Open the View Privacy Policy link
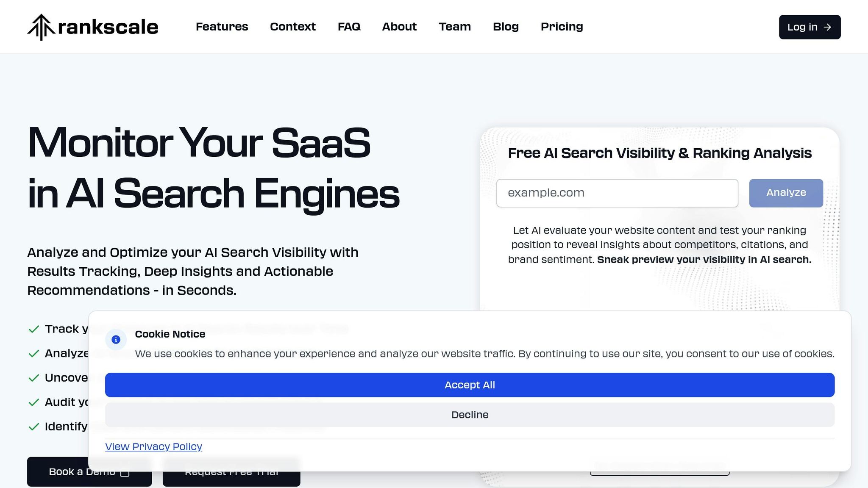 (x=153, y=446)
